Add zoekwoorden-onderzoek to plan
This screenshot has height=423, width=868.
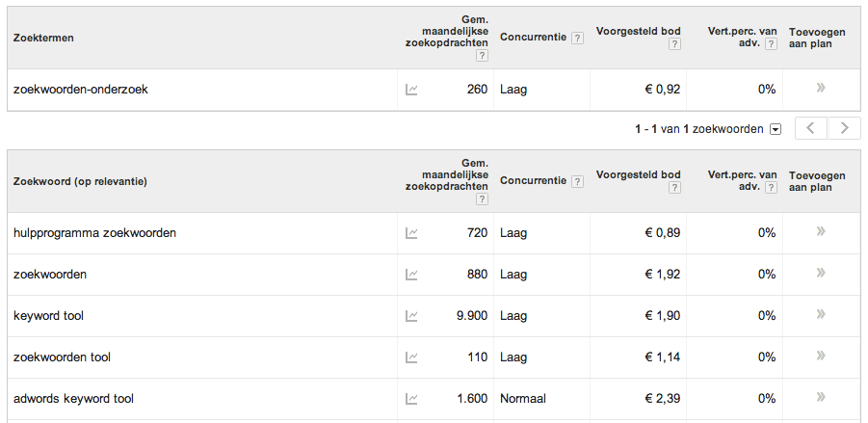coord(821,89)
